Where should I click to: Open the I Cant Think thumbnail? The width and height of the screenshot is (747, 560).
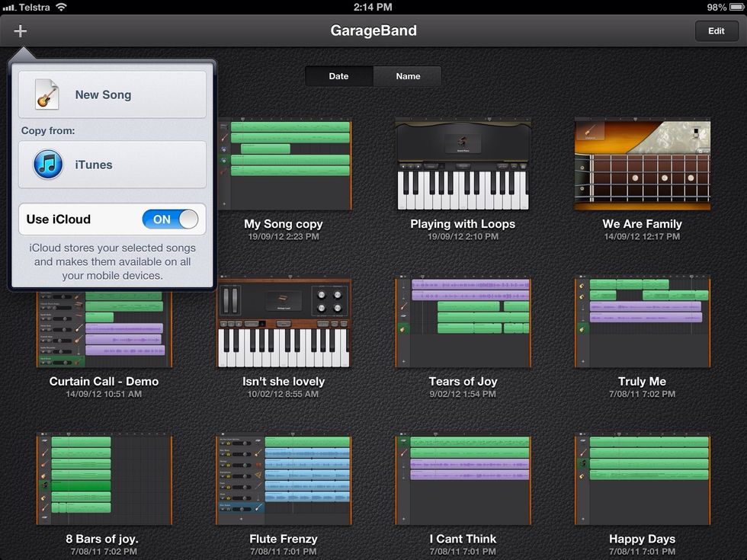(x=463, y=479)
